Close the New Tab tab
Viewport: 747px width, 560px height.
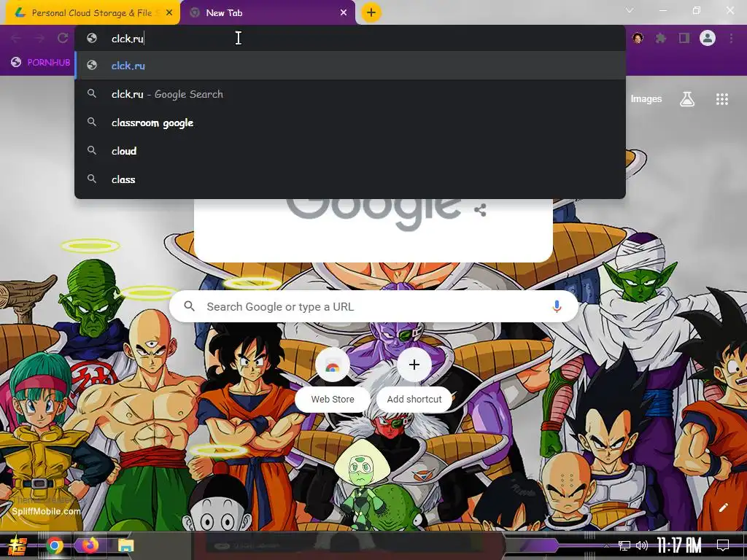point(344,13)
